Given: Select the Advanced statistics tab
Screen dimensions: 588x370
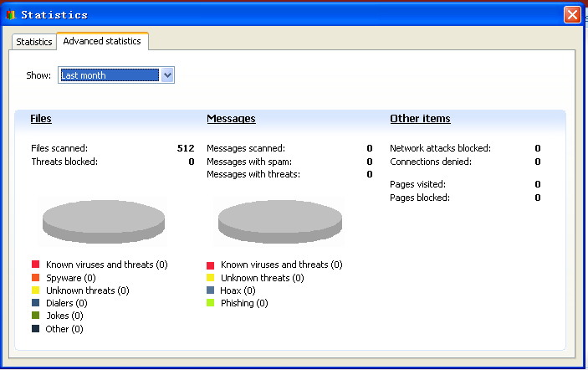Looking at the screenshot, I should [102, 41].
